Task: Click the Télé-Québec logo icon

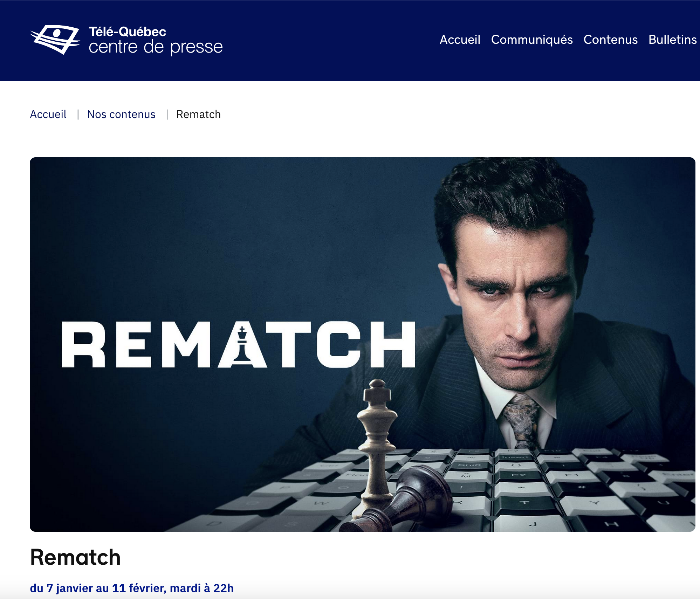Action: (x=55, y=39)
